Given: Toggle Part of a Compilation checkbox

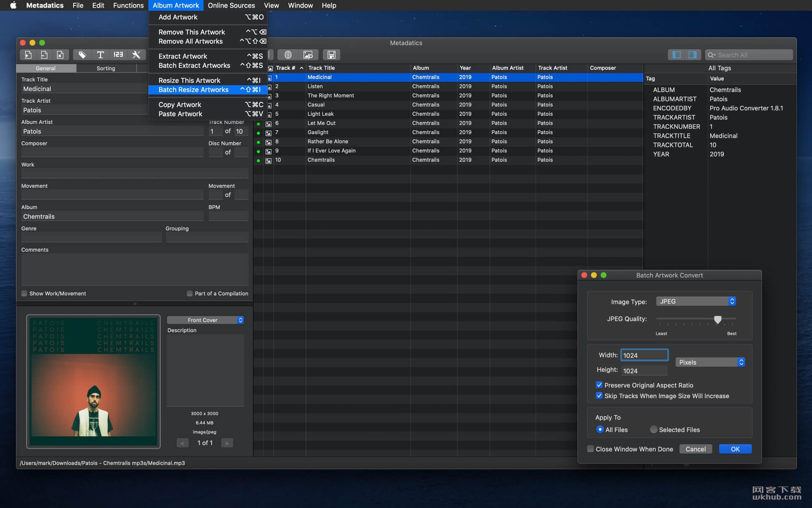Looking at the screenshot, I should 189,294.
